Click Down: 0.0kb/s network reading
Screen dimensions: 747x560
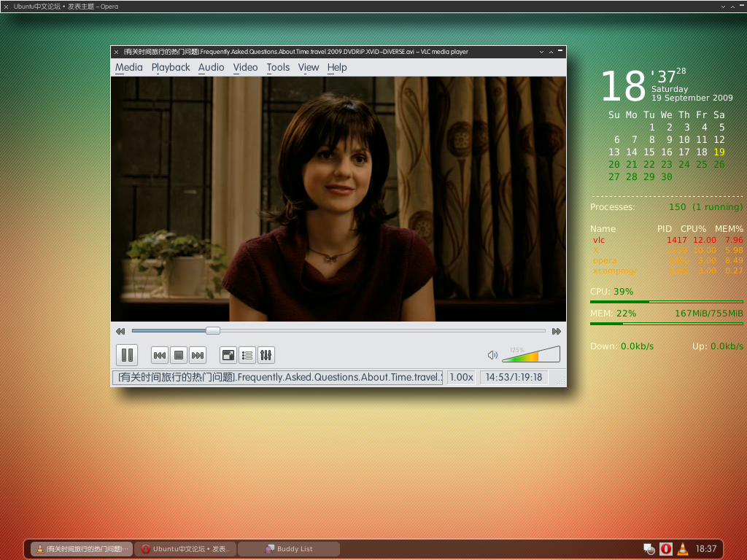point(622,346)
